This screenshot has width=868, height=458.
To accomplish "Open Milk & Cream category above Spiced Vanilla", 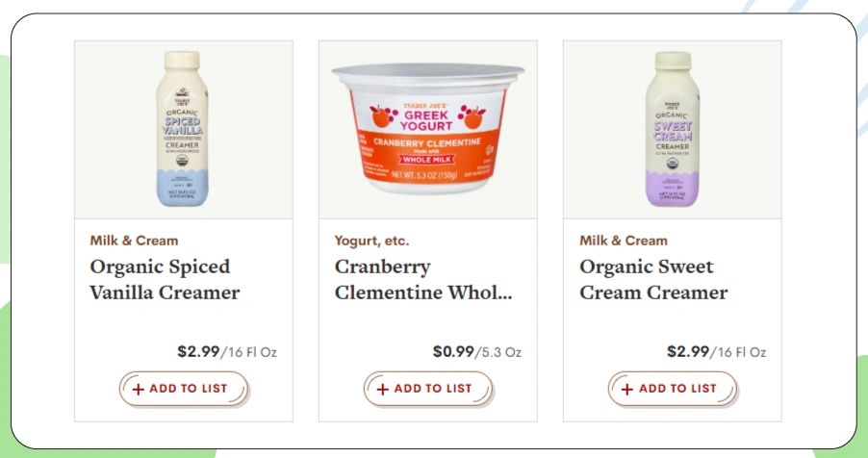I will pyautogui.click(x=134, y=241).
